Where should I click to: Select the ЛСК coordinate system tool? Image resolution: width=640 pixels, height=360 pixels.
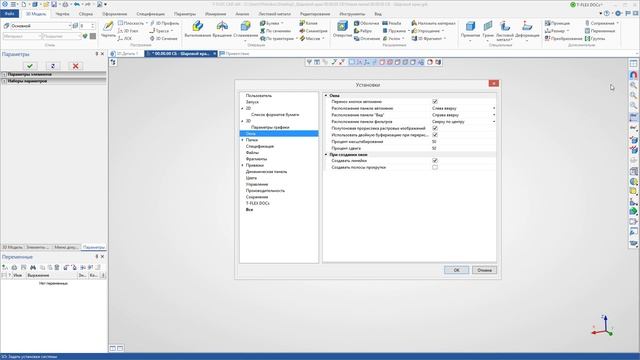pyautogui.click(x=125, y=39)
